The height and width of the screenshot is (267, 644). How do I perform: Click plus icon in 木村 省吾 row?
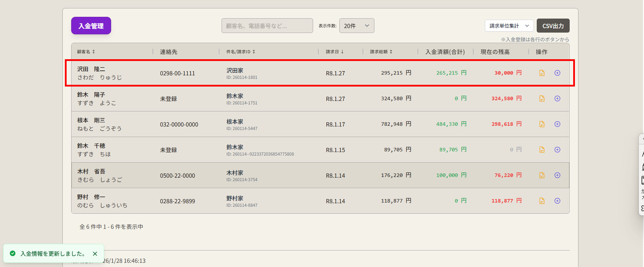coord(557,175)
